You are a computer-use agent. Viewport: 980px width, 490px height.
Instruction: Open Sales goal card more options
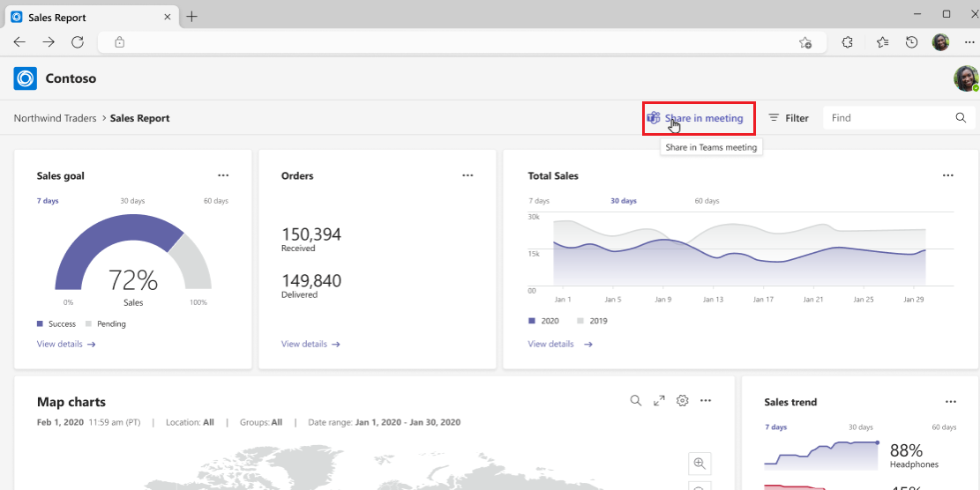pyautogui.click(x=224, y=175)
